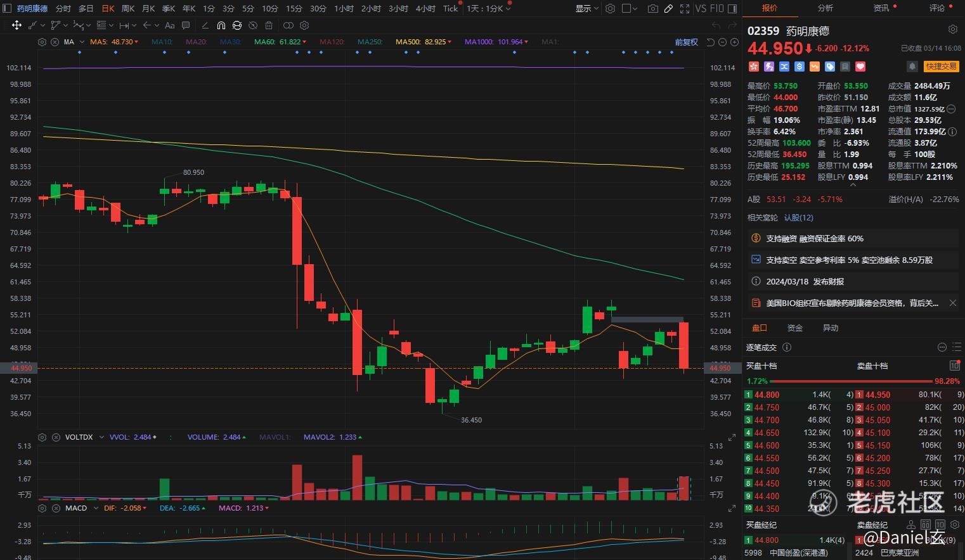Open the 1天:1分K period dropdown
The width and height of the screenshot is (965, 560).
508,8
